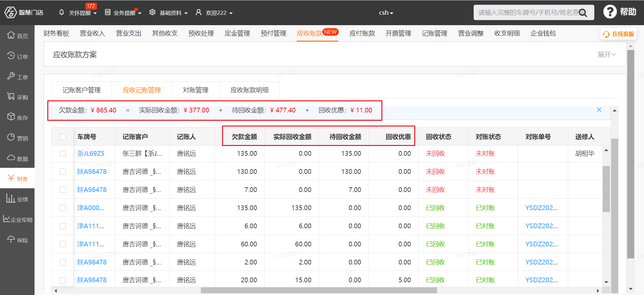Open the 工单 wrench sidebar icon
This screenshot has height=295, width=644.
click(11, 76)
